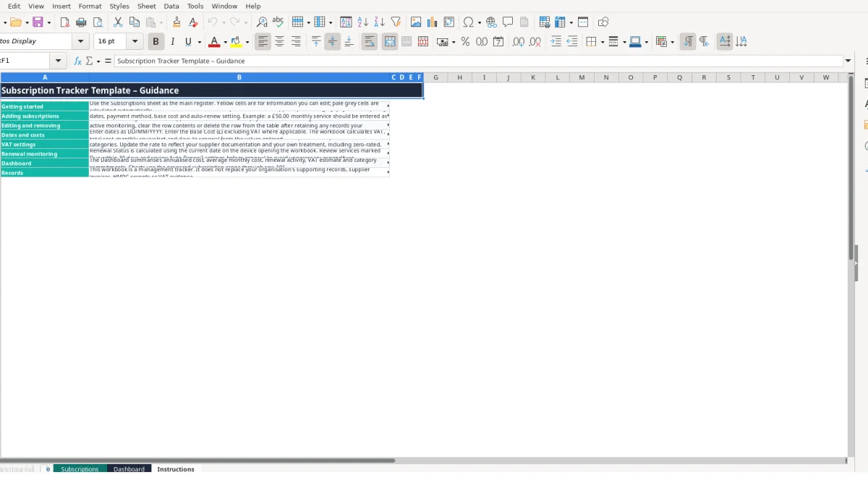Click into the formula input line

point(479,61)
